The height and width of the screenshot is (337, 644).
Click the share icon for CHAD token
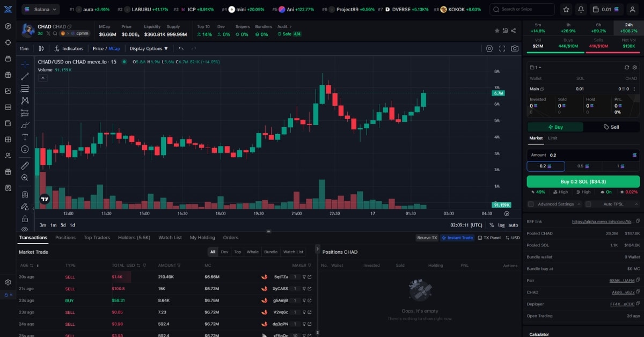(x=514, y=31)
